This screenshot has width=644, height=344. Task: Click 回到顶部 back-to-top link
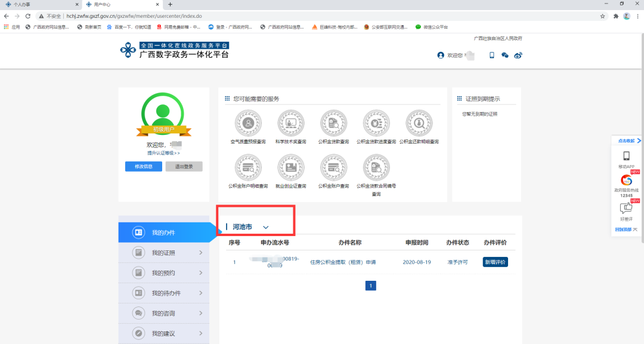click(626, 230)
